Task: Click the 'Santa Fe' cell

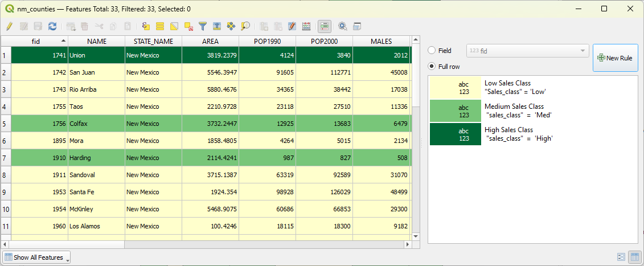Action: 97,192
